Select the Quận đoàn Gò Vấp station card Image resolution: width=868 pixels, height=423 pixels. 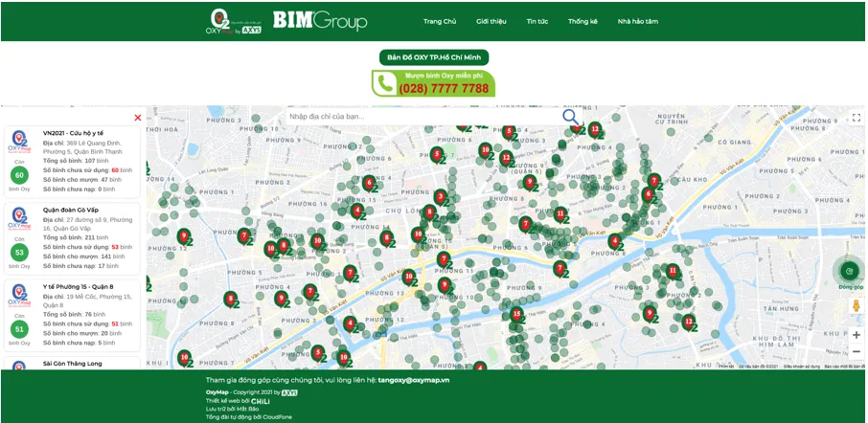(x=72, y=237)
